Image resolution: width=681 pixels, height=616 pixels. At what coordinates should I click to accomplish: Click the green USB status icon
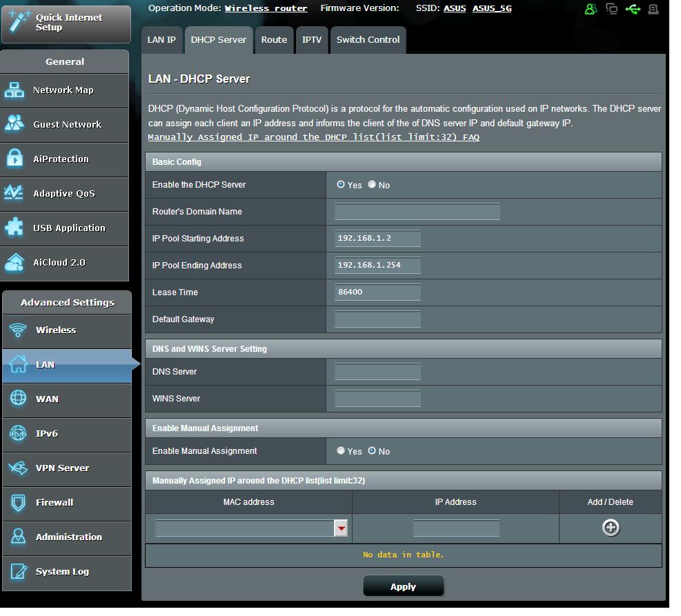[x=635, y=9]
